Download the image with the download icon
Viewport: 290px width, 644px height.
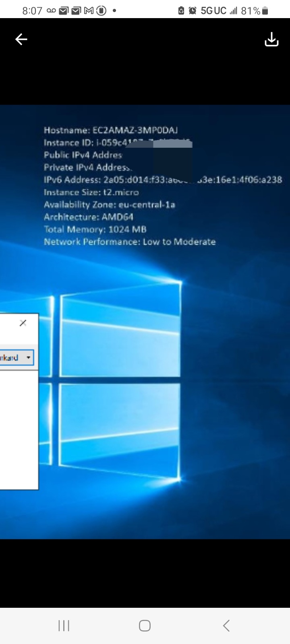[x=271, y=39]
